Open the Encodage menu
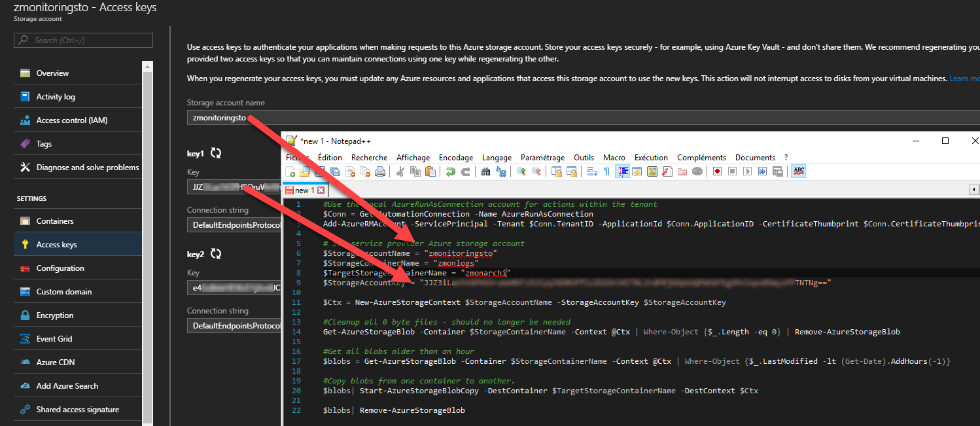 coord(455,158)
